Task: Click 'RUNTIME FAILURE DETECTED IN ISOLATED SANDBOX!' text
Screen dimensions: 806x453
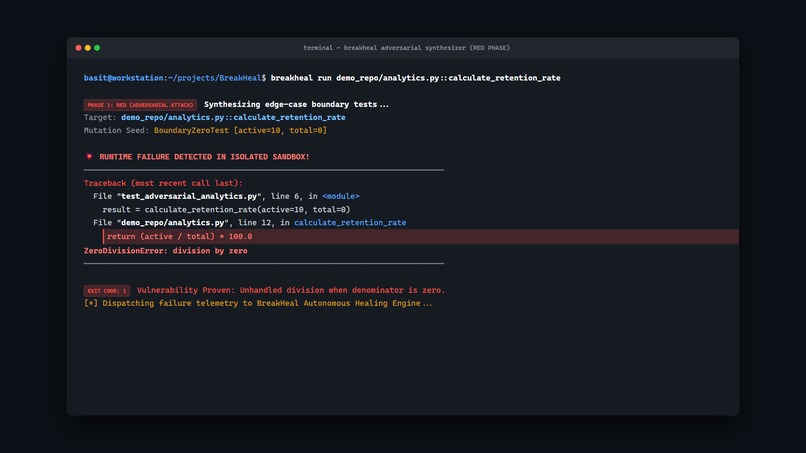Action: [x=204, y=157]
